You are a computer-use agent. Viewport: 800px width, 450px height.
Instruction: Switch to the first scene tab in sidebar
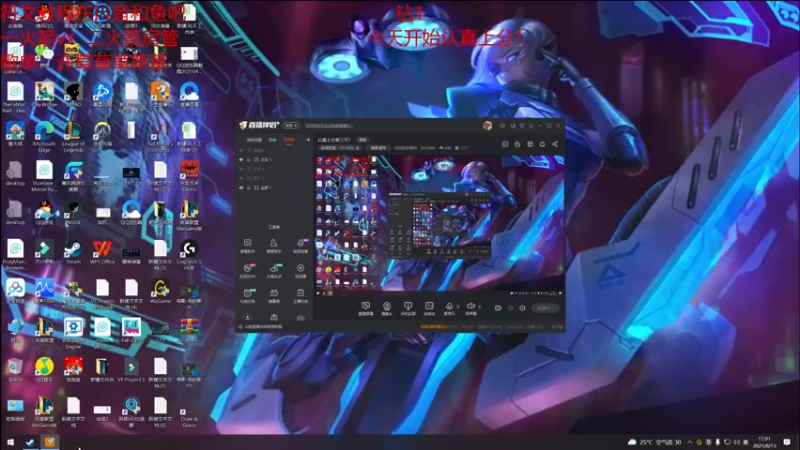254,140
